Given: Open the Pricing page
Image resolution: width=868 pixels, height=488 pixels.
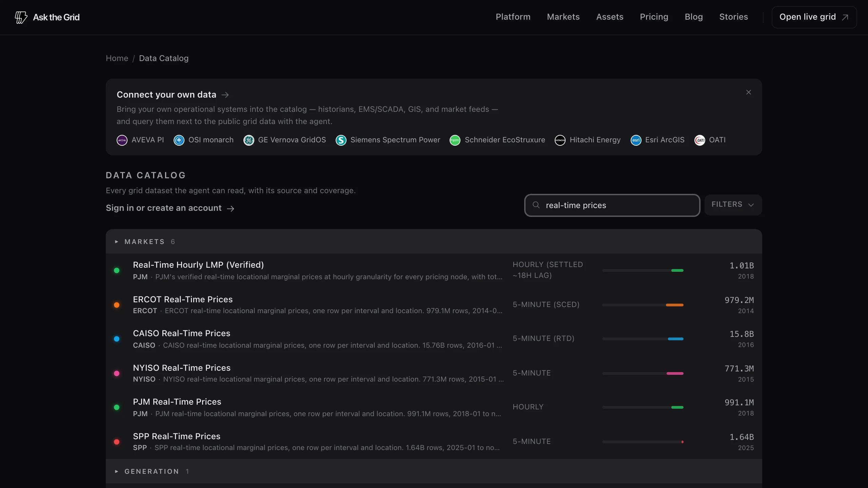Looking at the screenshot, I should point(654,17).
